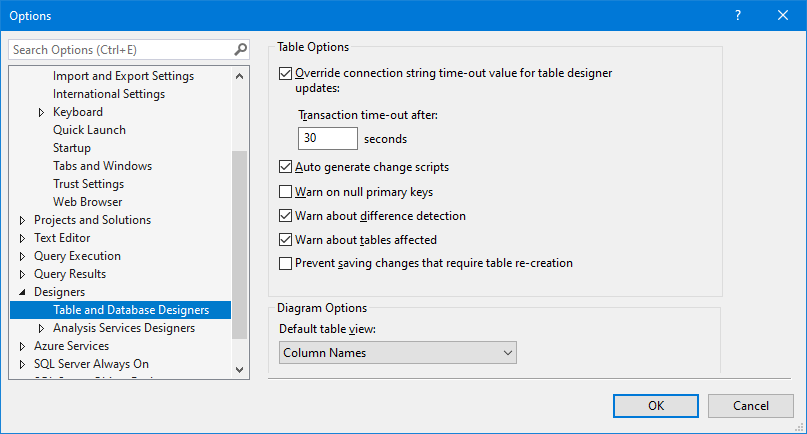Image resolution: width=807 pixels, height=434 pixels.
Task: Expand Analysis Services Designers node
Action: [41, 328]
